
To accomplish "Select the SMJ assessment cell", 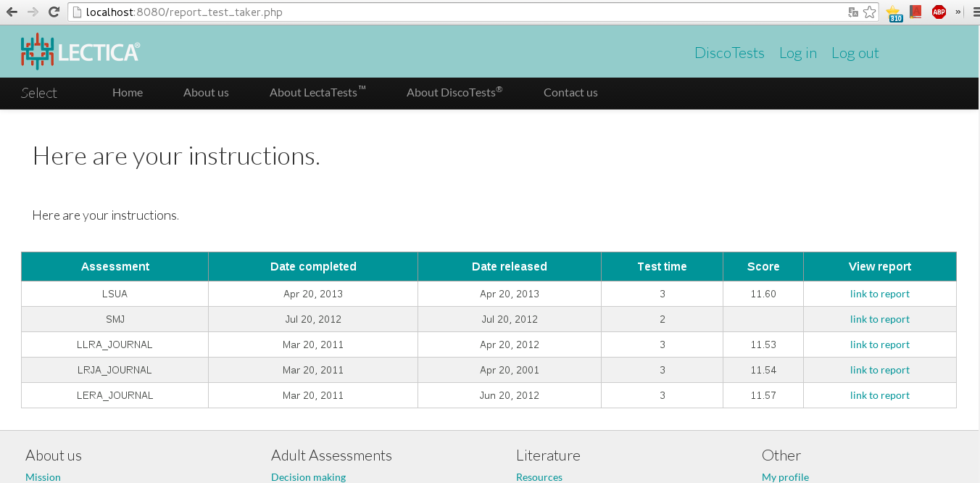I will 115,319.
